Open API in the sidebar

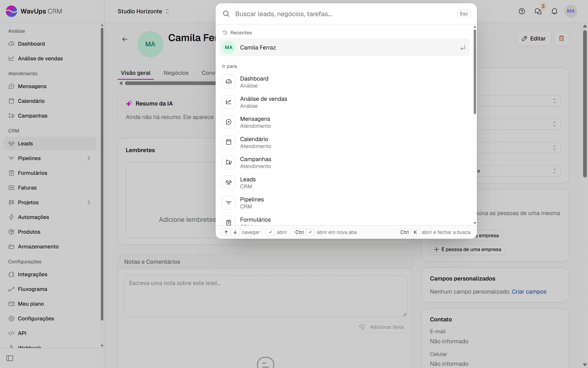click(50, 333)
